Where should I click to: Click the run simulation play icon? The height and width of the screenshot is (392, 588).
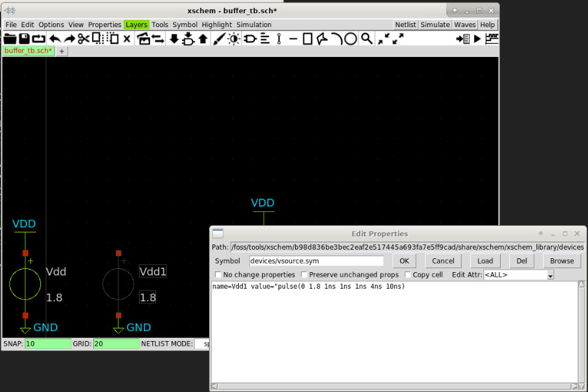tap(478, 38)
